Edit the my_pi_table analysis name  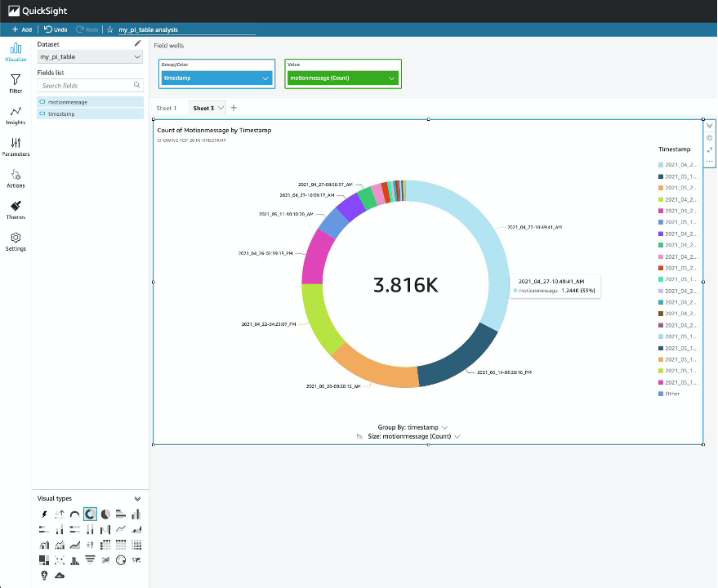pos(187,29)
